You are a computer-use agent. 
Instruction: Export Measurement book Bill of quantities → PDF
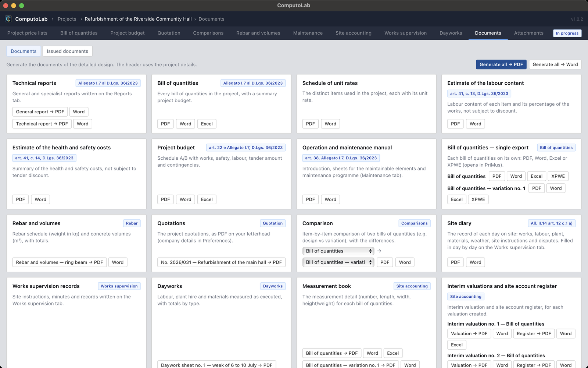click(x=332, y=353)
